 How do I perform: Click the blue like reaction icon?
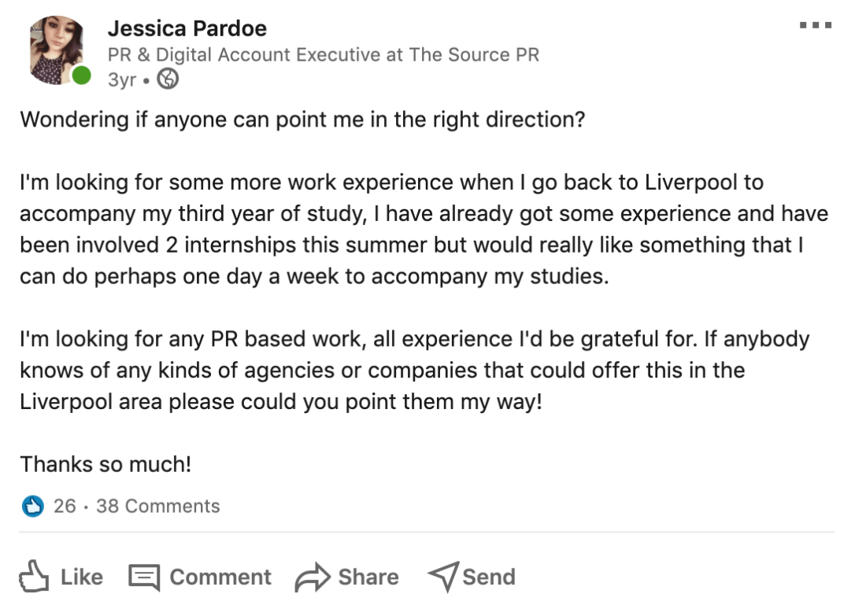pos(32,506)
